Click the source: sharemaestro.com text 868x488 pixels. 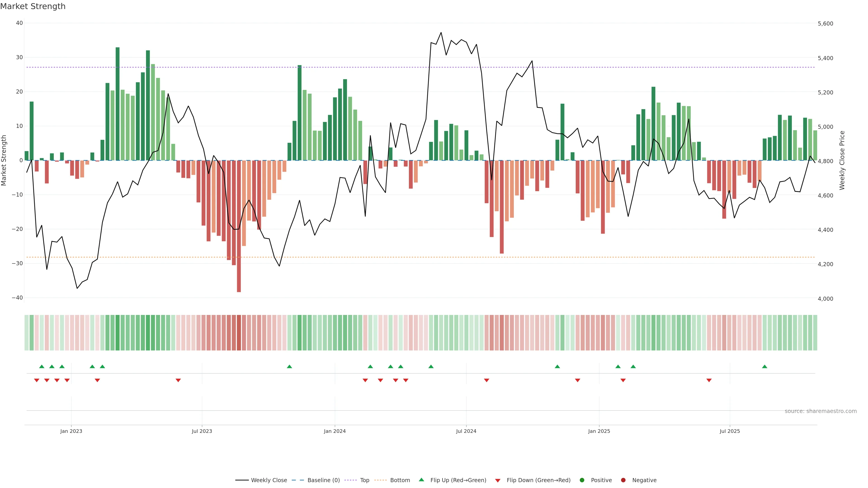coord(821,411)
